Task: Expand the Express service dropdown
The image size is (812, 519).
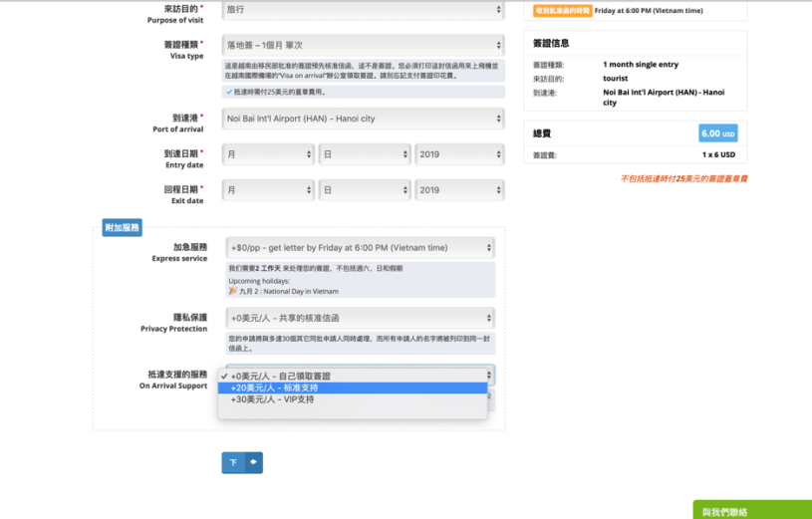Action: tap(360, 247)
